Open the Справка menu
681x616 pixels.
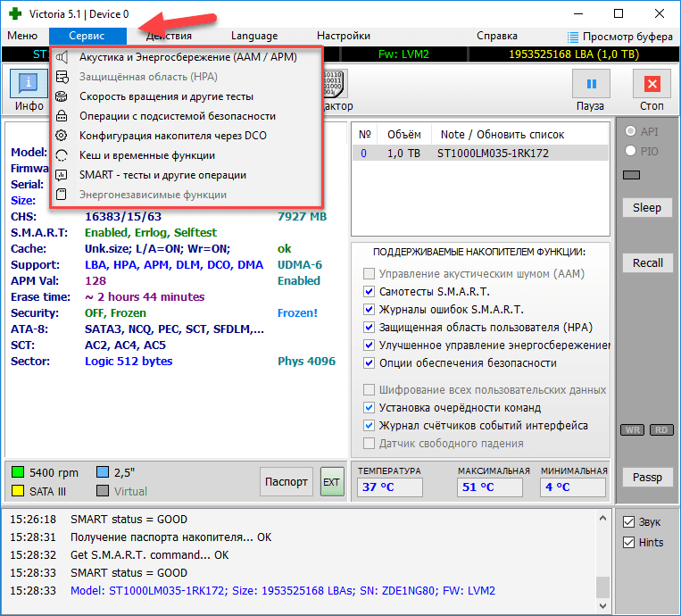[x=497, y=36]
